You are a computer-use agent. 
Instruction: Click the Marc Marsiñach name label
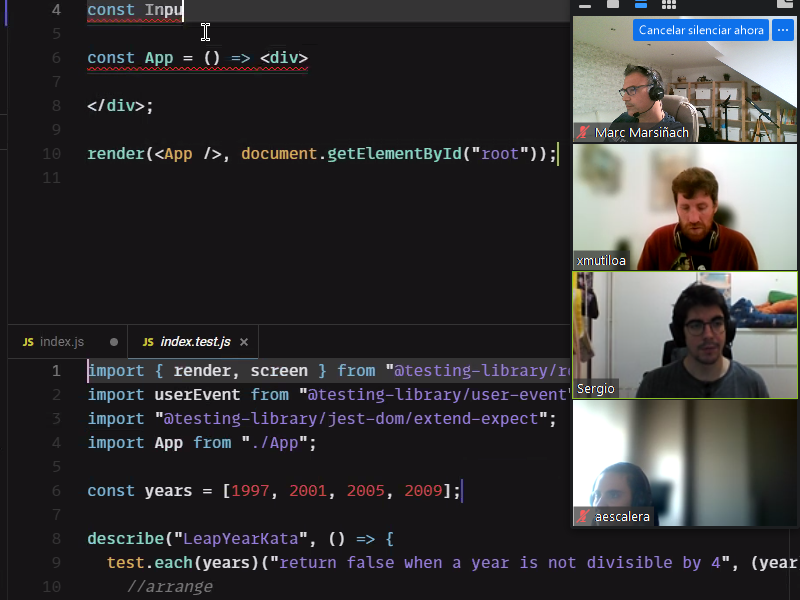641,133
